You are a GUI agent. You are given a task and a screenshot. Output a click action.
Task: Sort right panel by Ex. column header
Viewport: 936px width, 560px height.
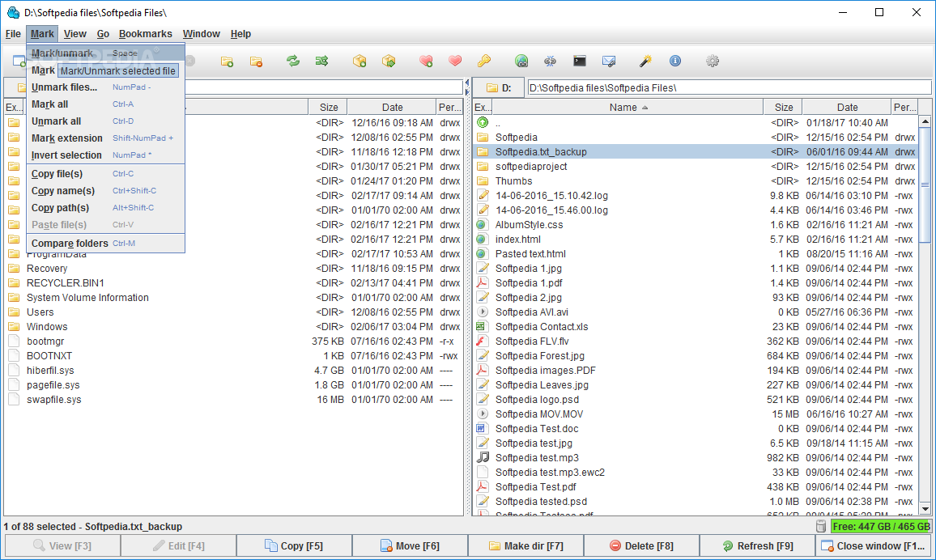point(483,108)
